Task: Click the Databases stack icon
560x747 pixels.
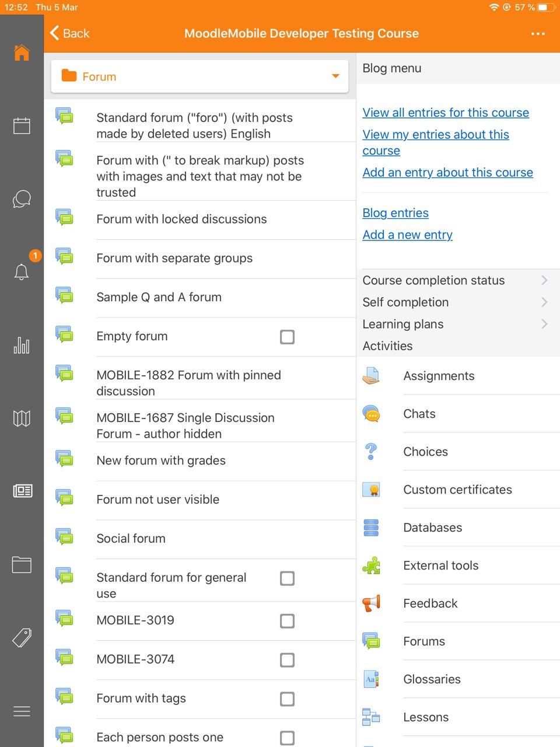Action: click(x=371, y=528)
